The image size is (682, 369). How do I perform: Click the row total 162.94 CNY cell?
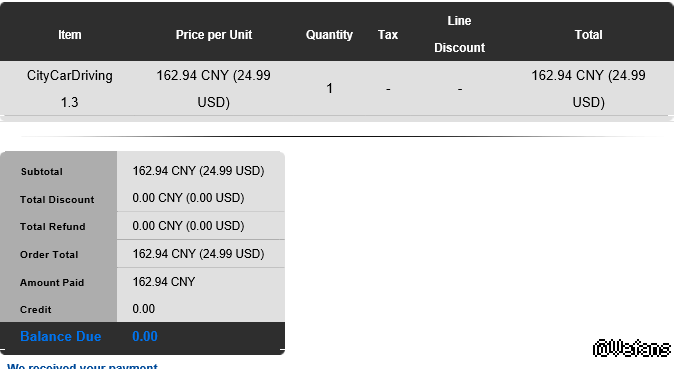(588, 89)
